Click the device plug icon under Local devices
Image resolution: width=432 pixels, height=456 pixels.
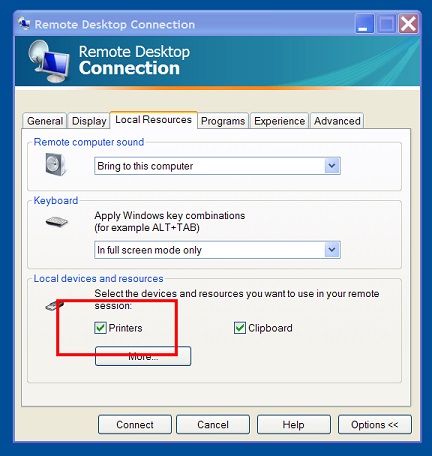(x=54, y=305)
